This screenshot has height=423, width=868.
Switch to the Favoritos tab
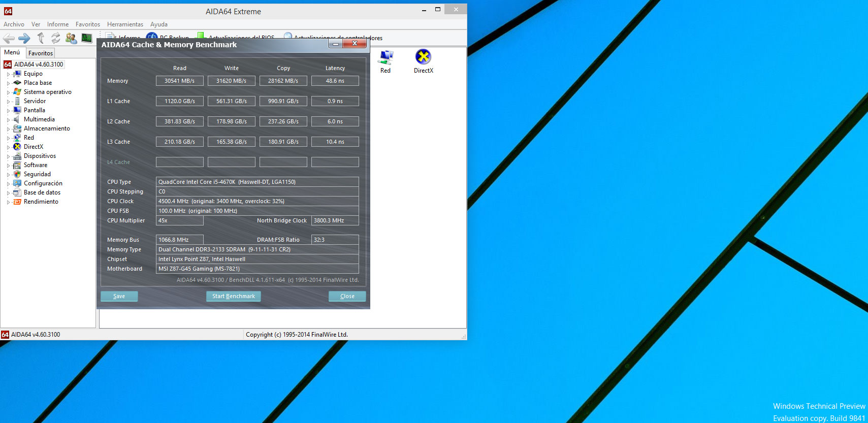[x=41, y=53]
